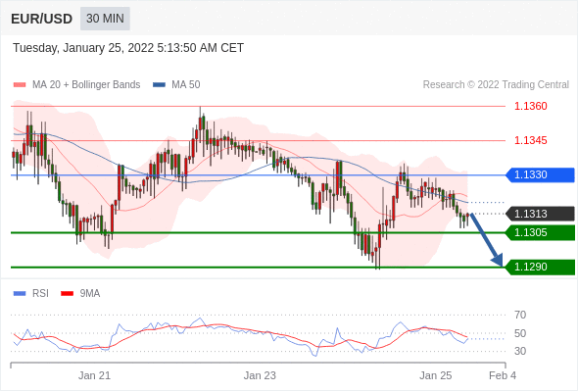
Task: Click the 9MA red legend swatch
Action: (x=67, y=294)
